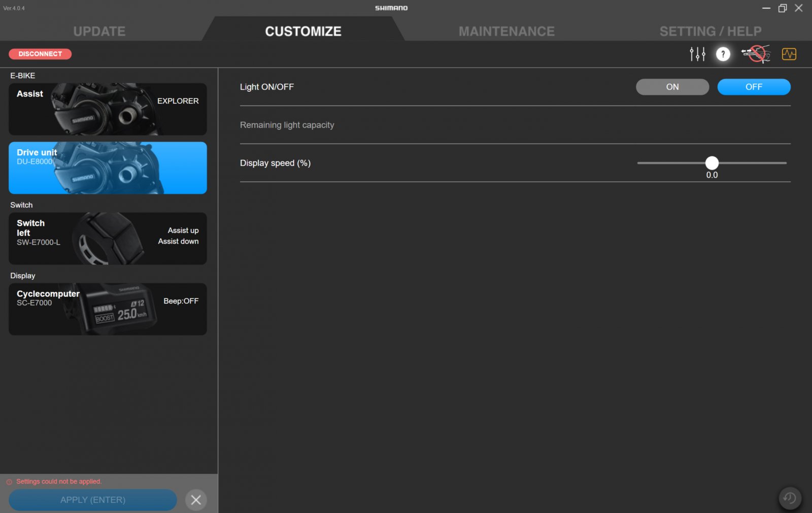Go to SETTING / HELP tab
Screen dimensions: 812x513
[710, 31]
